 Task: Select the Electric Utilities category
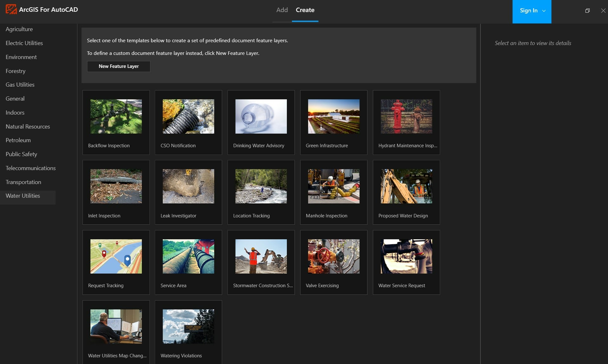pyautogui.click(x=24, y=43)
